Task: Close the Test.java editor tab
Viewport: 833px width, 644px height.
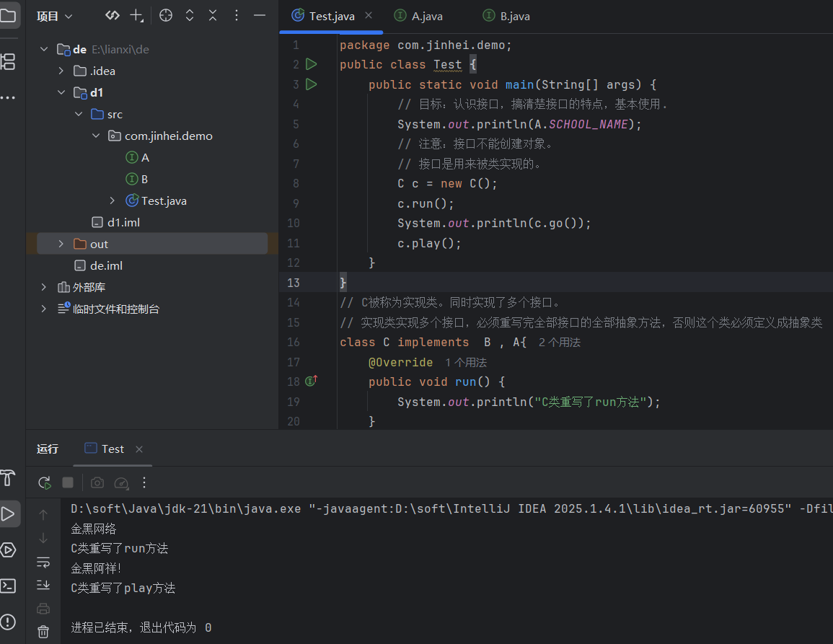Action: [x=369, y=15]
